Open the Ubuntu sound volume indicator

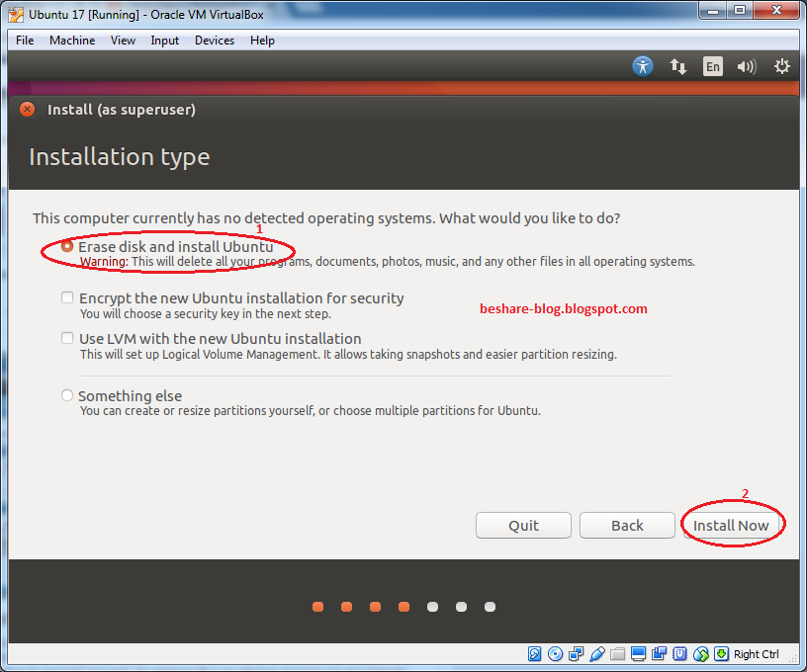747,66
